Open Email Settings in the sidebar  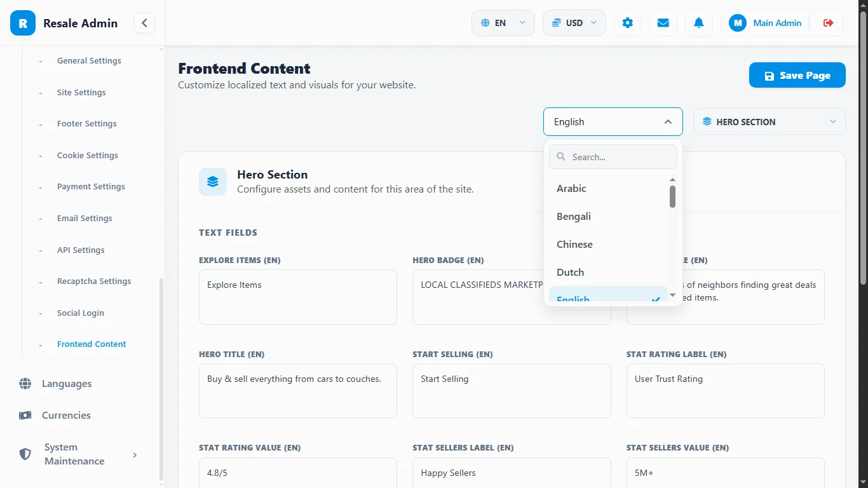click(x=85, y=219)
